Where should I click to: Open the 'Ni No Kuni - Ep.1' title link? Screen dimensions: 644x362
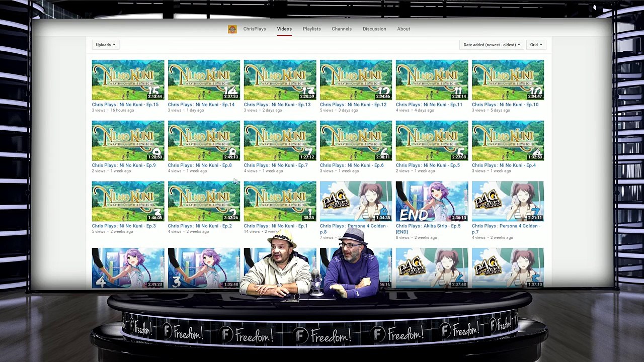pyautogui.click(x=275, y=226)
